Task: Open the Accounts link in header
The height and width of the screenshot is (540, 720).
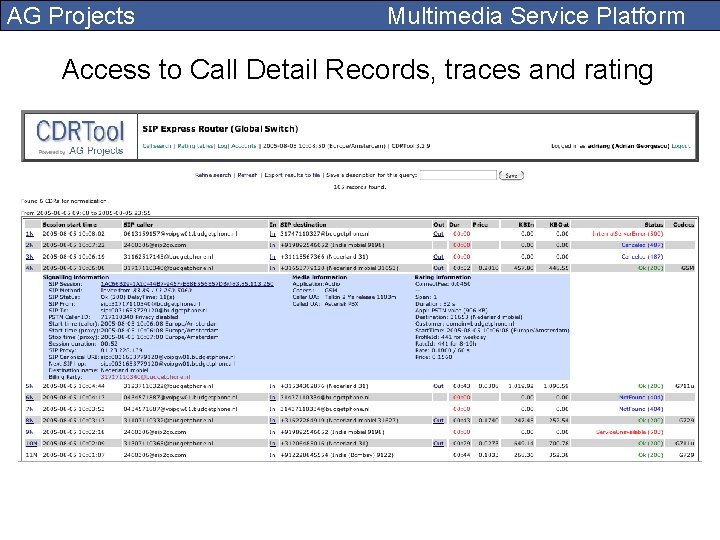Action: (243, 146)
